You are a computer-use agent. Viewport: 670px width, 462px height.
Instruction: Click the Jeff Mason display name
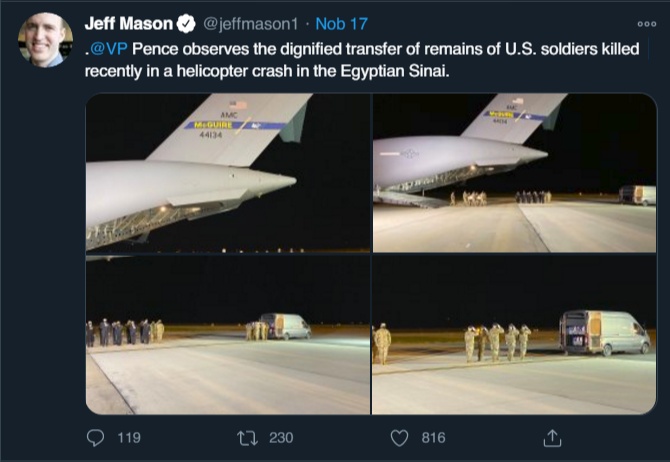[x=128, y=23]
